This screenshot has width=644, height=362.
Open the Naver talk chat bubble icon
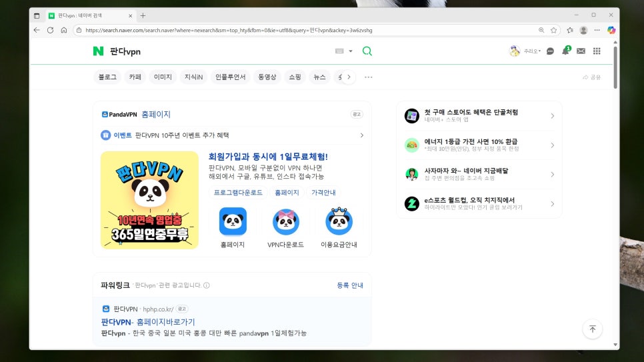tap(551, 51)
